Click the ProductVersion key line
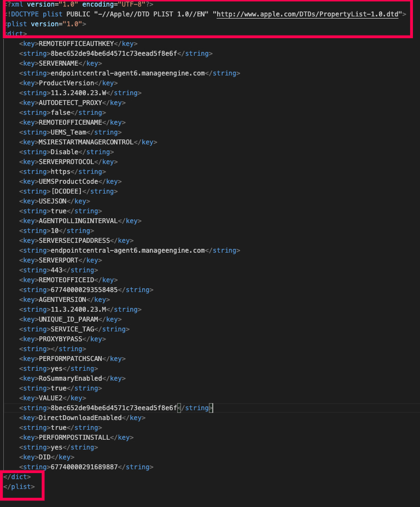This screenshot has height=507, width=420. pyautogui.click(x=68, y=83)
